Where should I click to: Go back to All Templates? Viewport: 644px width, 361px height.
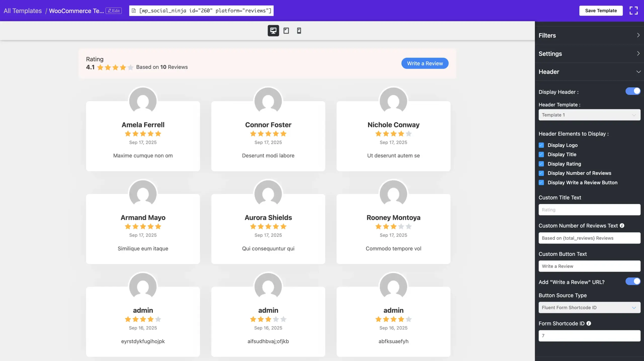coord(23,11)
